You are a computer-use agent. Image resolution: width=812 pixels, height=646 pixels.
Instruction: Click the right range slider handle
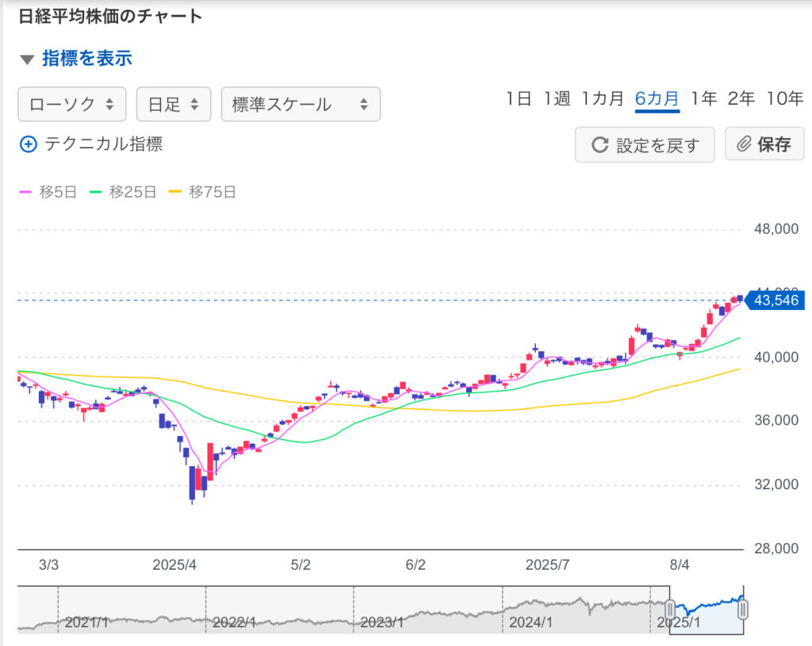[742, 610]
